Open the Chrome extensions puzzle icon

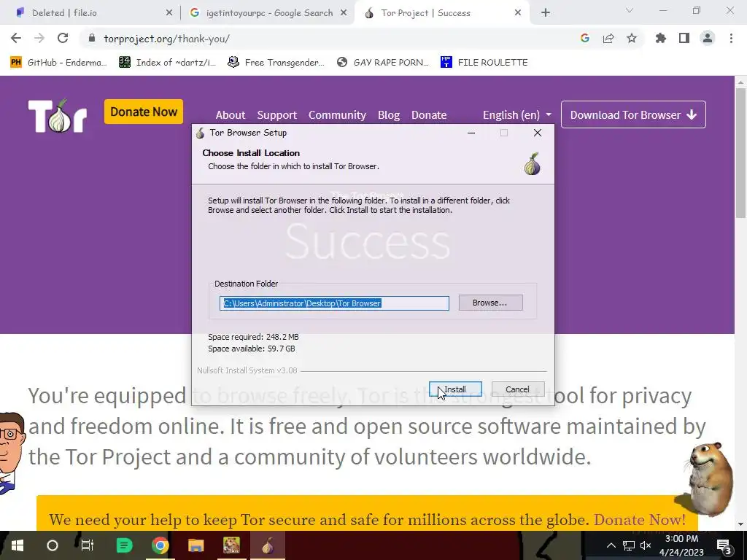pyautogui.click(x=661, y=39)
